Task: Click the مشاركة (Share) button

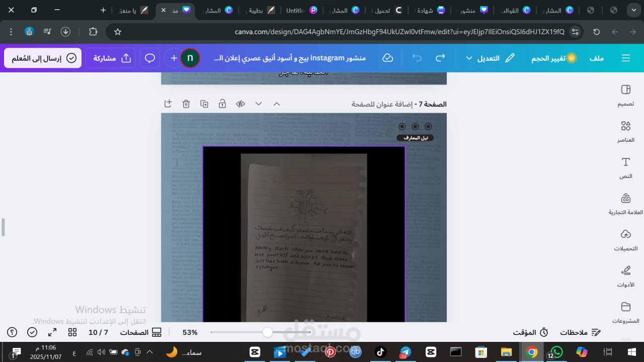Action: 112,58
